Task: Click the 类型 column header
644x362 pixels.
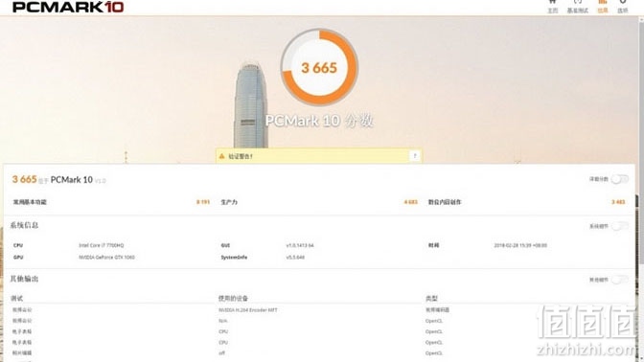Action: point(431,298)
